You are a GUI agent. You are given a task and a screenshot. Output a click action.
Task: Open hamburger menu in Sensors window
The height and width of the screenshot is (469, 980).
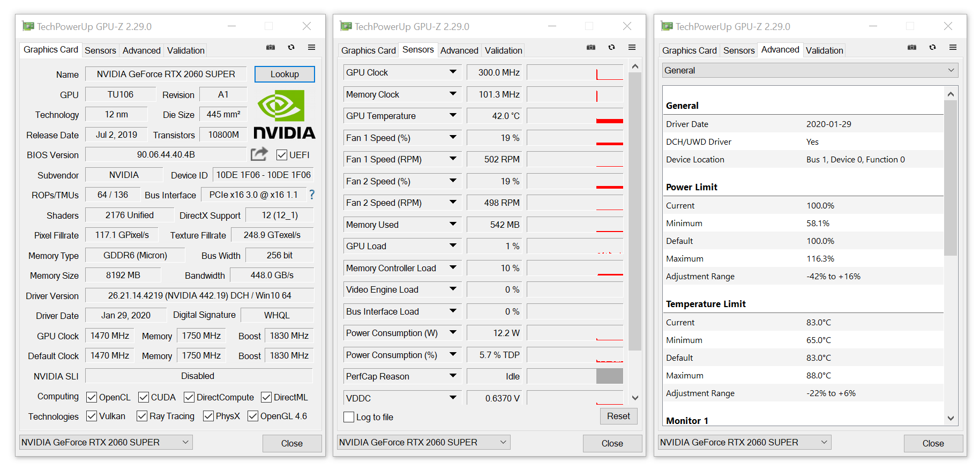[632, 48]
